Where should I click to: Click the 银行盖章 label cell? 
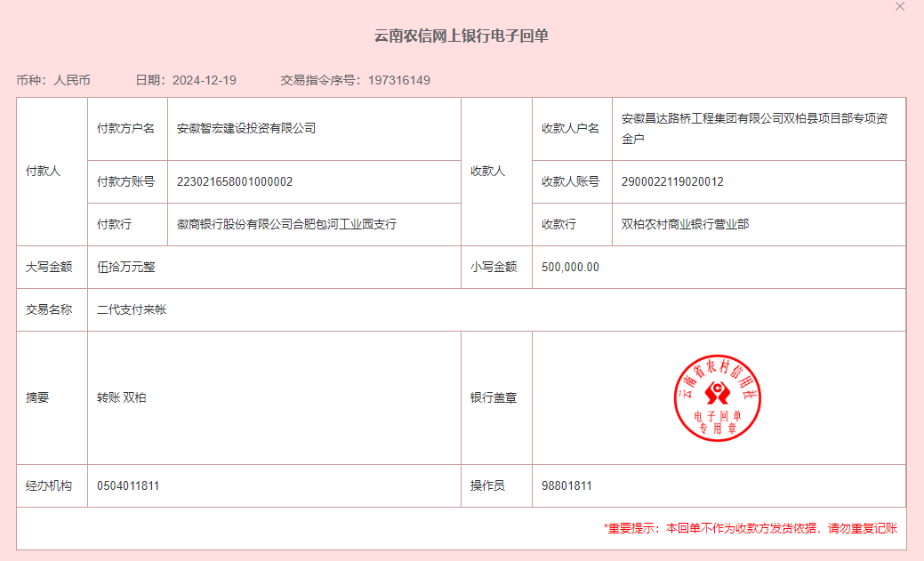point(494,398)
